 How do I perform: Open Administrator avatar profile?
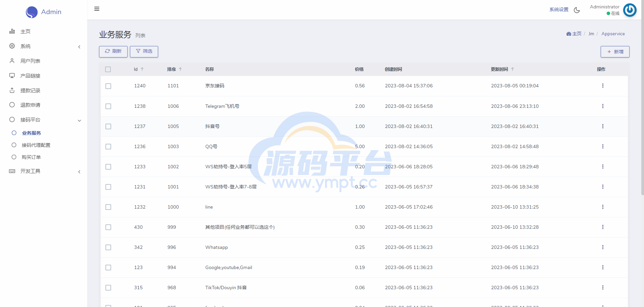pos(630,10)
